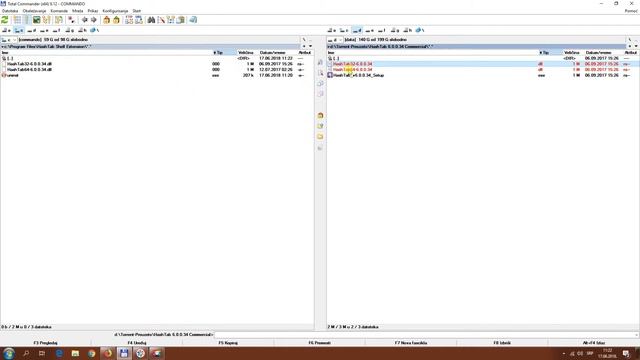Open left panel favorites star button
This screenshot has height=360, width=640.
pyautogui.click(x=304, y=46)
